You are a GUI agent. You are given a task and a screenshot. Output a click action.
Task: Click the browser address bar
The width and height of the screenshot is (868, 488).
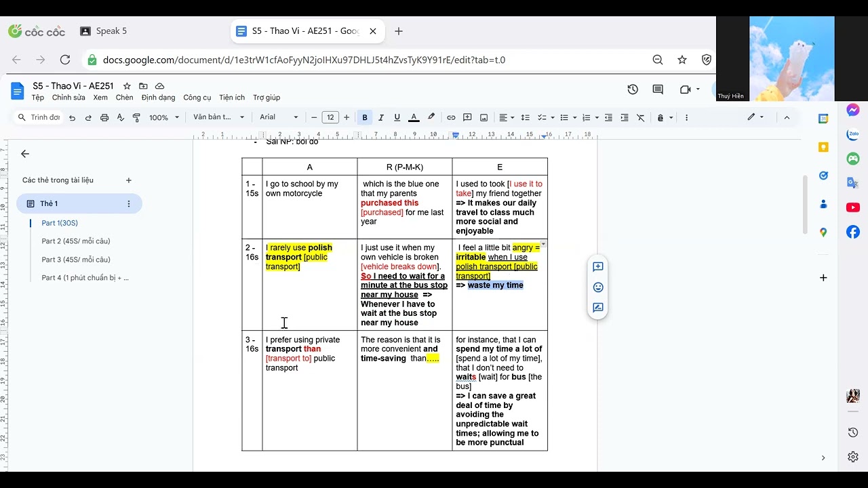366,60
